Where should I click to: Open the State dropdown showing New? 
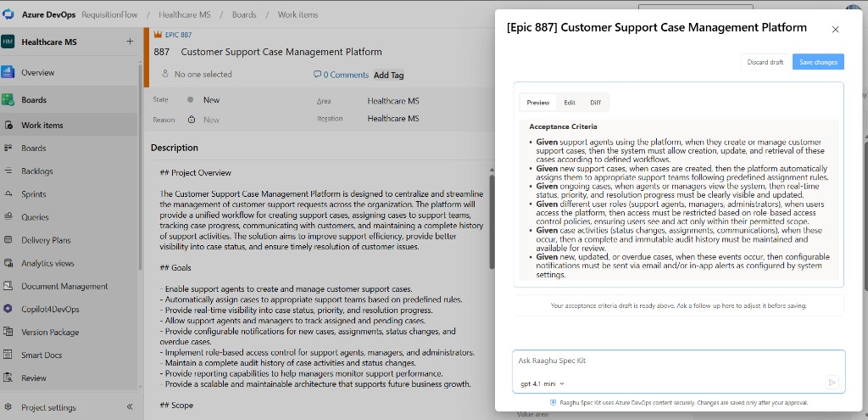211,100
